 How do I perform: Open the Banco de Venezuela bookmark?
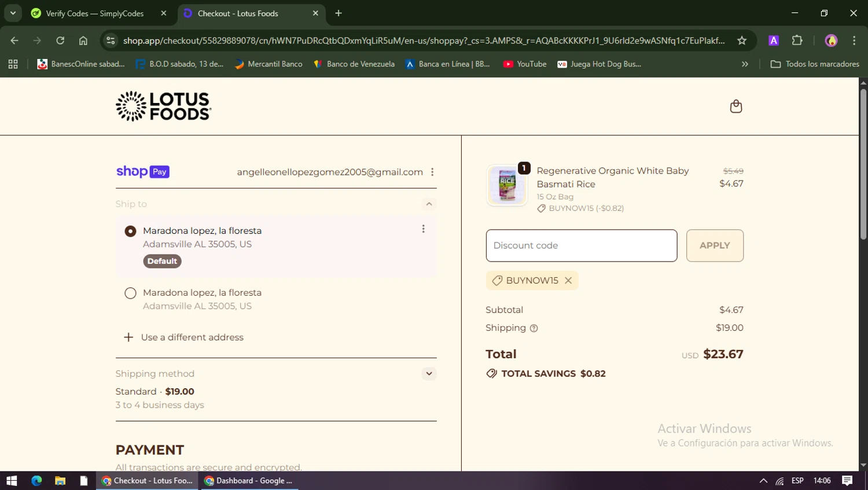[354, 64]
